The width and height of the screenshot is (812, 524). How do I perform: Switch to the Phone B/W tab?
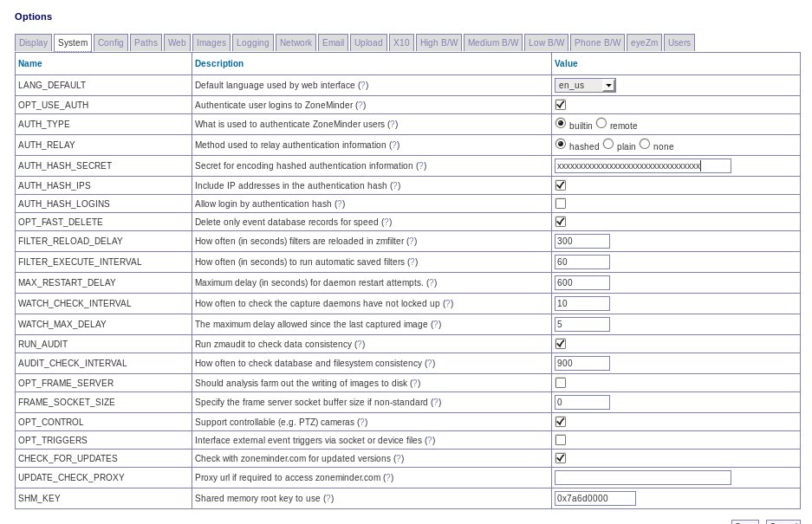pos(598,43)
